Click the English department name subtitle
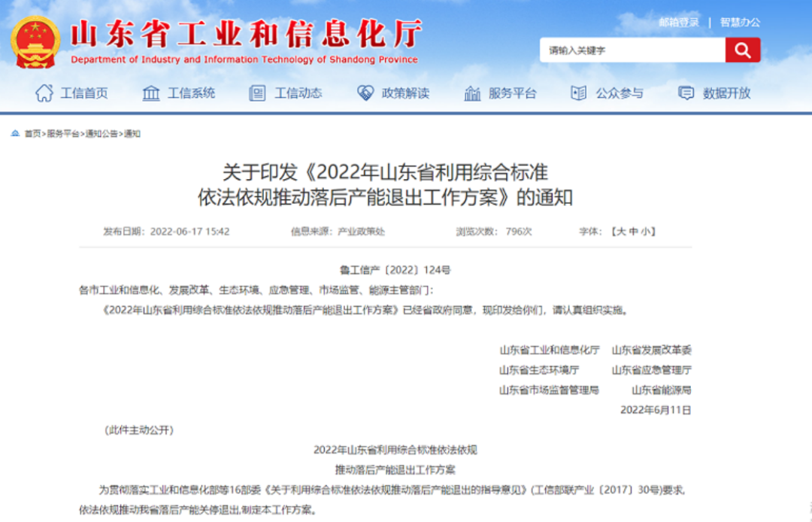This screenshot has height=522, width=812. pyautogui.click(x=244, y=59)
